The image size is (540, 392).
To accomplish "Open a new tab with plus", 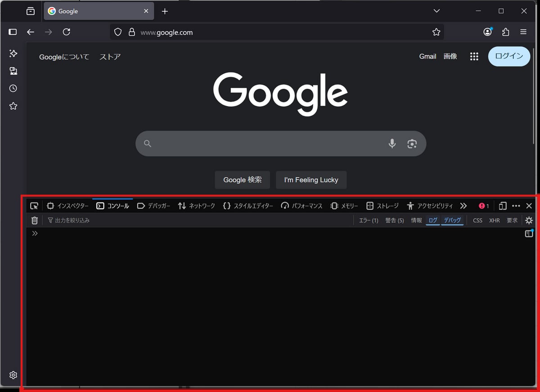I will pyautogui.click(x=165, y=11).
